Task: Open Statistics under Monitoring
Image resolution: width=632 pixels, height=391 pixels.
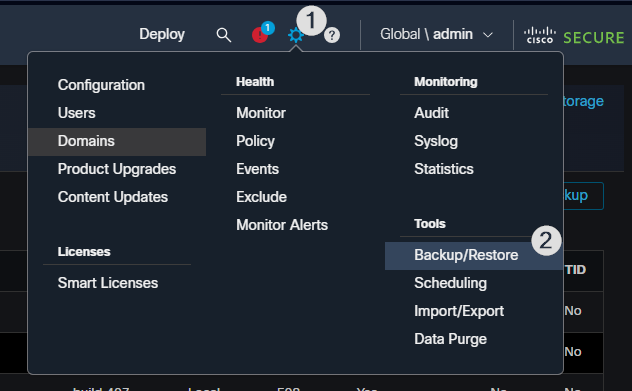Action: tap(444, 169)
